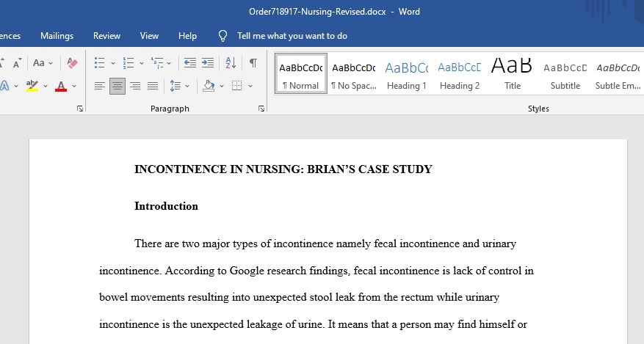Image resolution: width=644 pixels, height=344 pixels.
Task: Open line and paragraph spacing
Action: (176, 86)
